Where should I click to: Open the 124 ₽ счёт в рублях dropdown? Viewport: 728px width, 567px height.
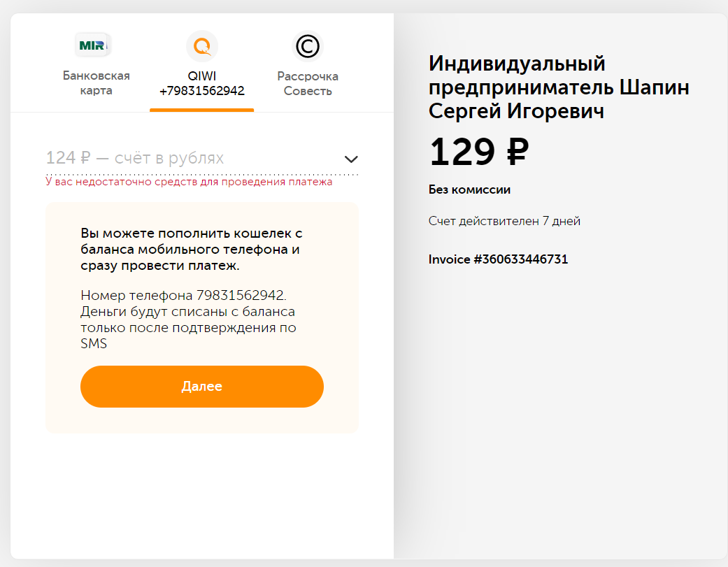pyautogui.click(x=202, y=159)
